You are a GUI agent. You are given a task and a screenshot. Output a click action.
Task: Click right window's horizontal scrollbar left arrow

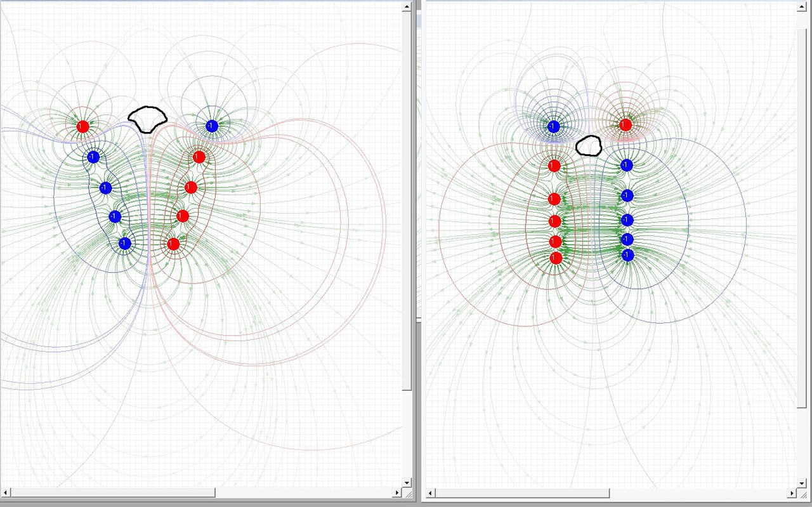pos(431,493)
